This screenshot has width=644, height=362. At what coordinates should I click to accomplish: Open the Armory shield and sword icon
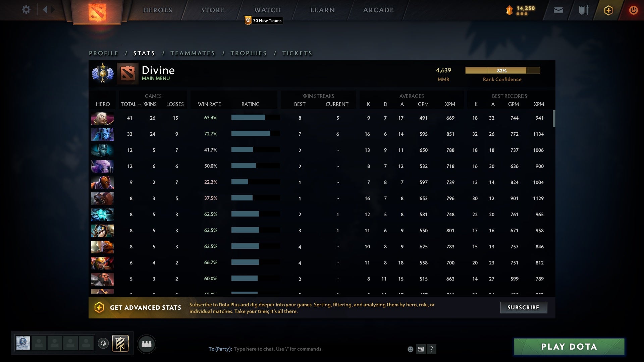[x=584, y=10]
